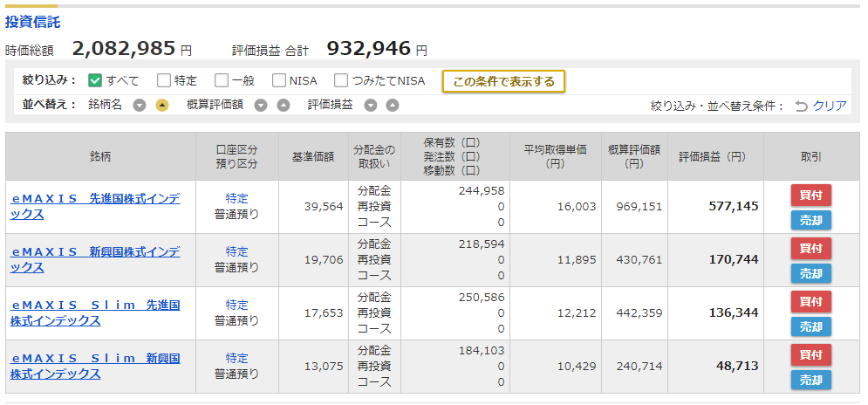The height and width of the screenshot is (405, 868).
Task: Open eMAXIS Slim 新興国株式インデックス link
Action: [95, 367]
